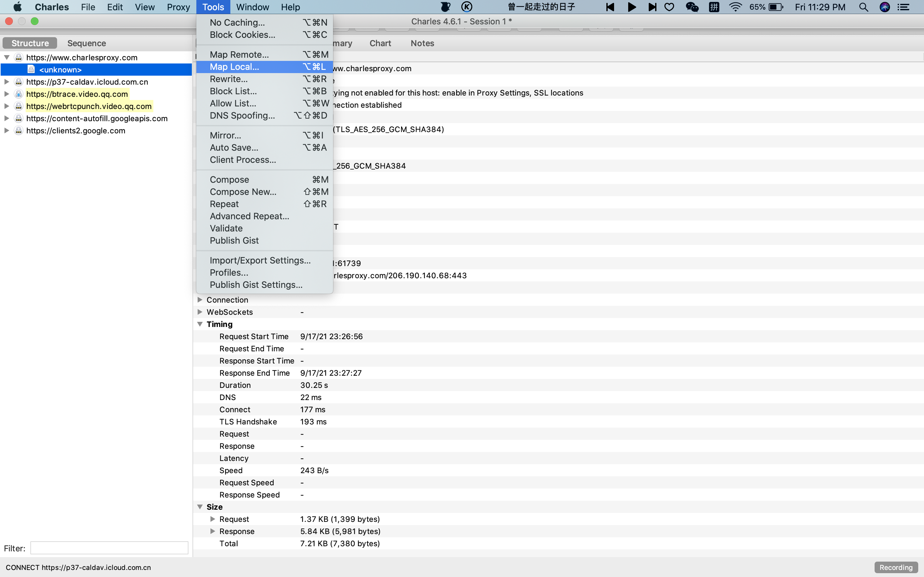Click the Wi-Fi status icon
The width and height of the screenshot is (924, 577).
735,7
